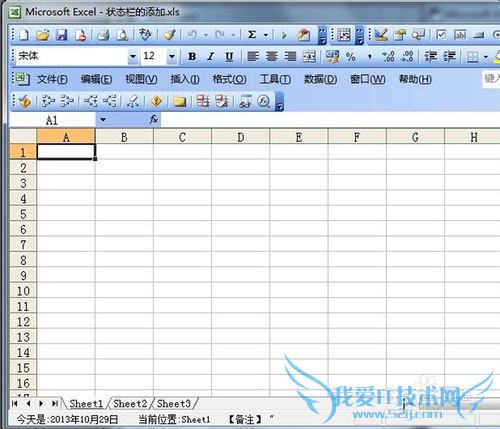Image resolution: width=500 pixels, height=429 pixels.
Task: Open the Borders dropdown arrow
Action: tap(486, 57)
